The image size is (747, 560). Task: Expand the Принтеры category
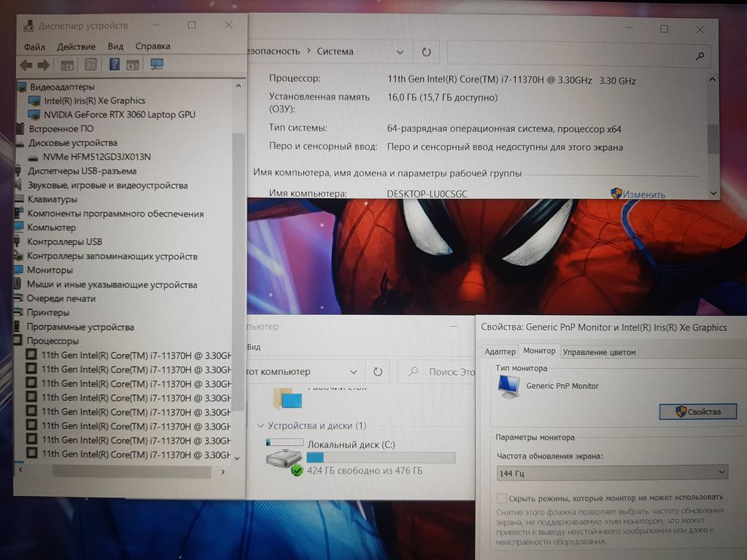47,313
